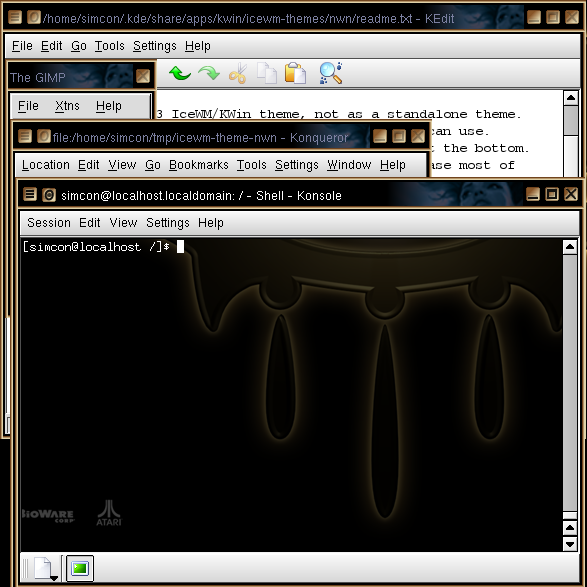Maximize the Konsole window

click(552, 194)
